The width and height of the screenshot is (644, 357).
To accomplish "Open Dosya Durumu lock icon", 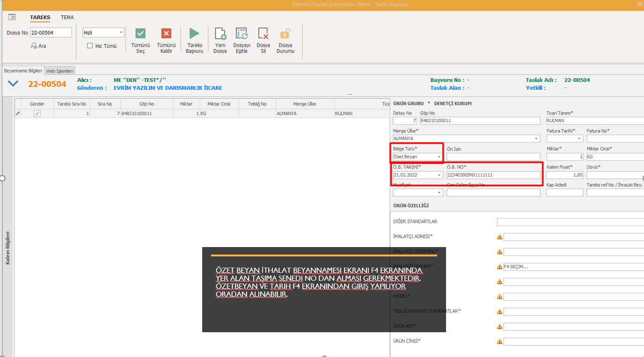I will click(x=285, y=34).
